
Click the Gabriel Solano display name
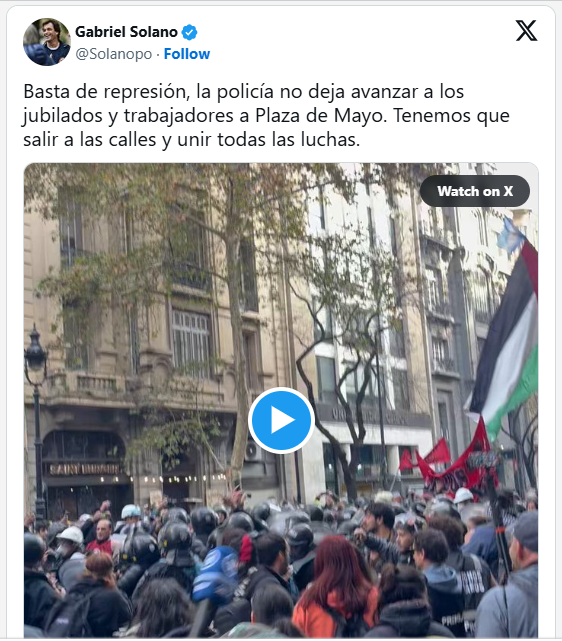126,31
